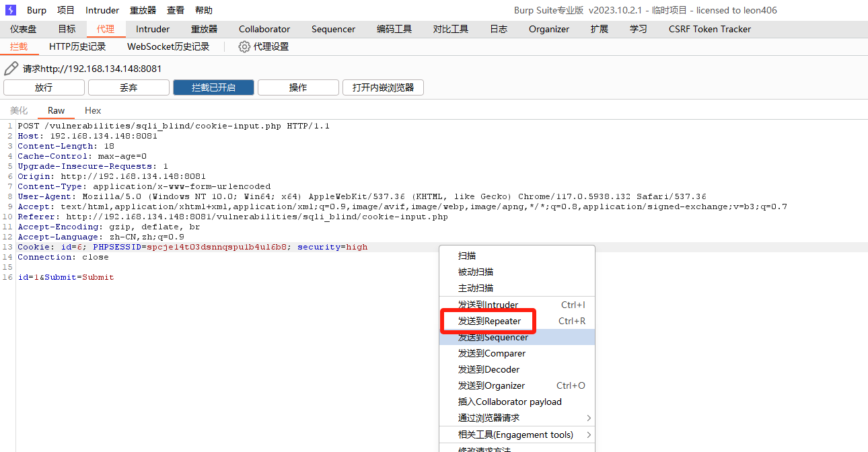Click the Origin header line

(112, 176)
